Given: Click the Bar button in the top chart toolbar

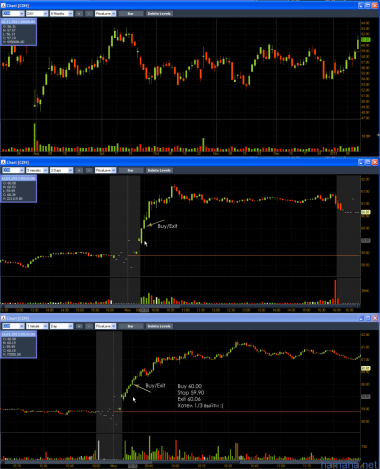Looking at the screenshot, I should (131, 14).
